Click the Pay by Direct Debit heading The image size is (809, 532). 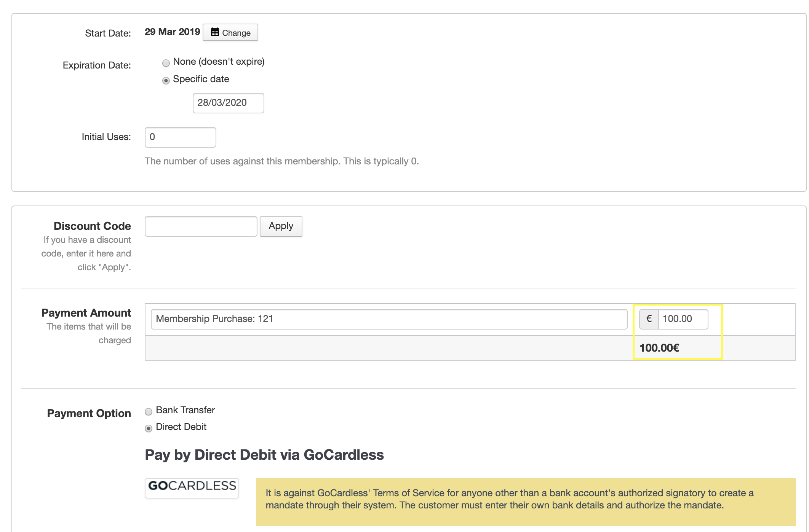[x=264, y=455]
